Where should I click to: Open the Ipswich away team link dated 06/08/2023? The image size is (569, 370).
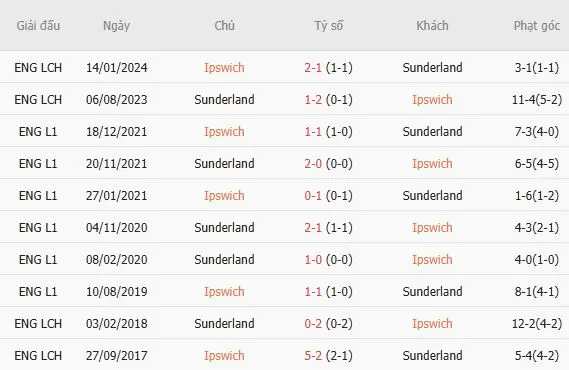point(432,100)
